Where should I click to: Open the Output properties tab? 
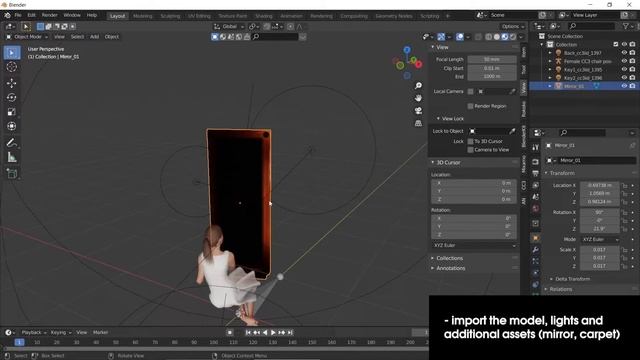536,173
